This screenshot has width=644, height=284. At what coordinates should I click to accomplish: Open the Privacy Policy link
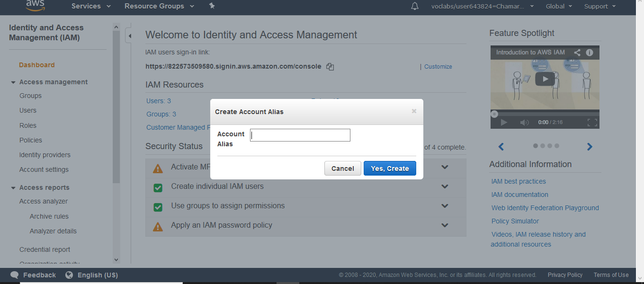tap(565, 275)
